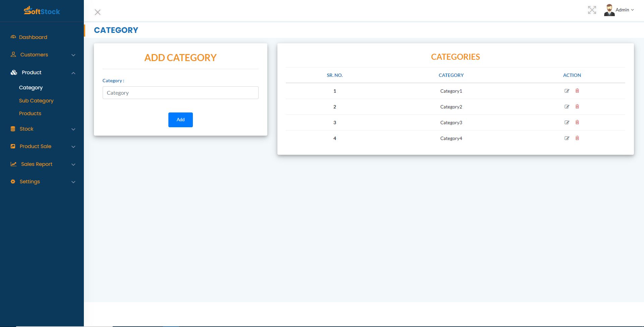Click serial number 3 cell
The width and height of the screenshot is (644, 327).
coord(335,123)
